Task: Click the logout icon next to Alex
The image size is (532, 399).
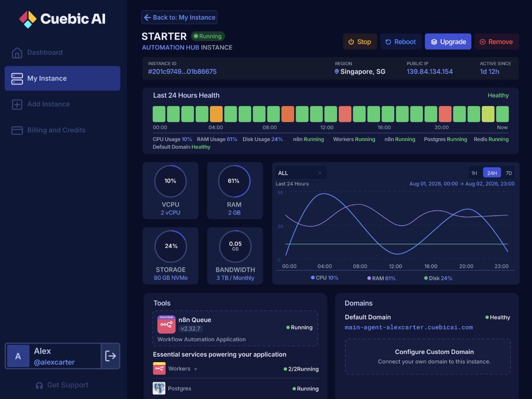Action: [x=110, y=356]
